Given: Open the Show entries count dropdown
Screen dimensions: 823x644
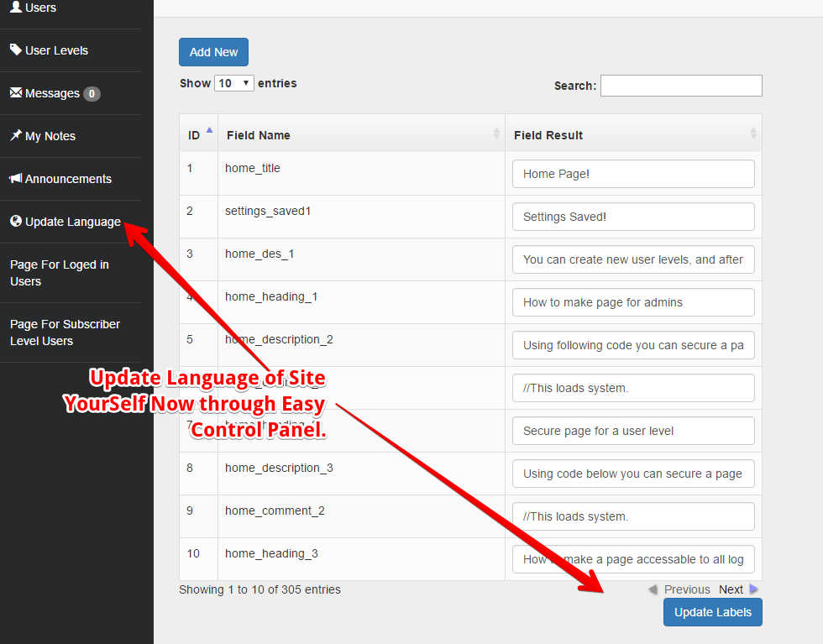Looking at the screenshot, I should 234,83.
